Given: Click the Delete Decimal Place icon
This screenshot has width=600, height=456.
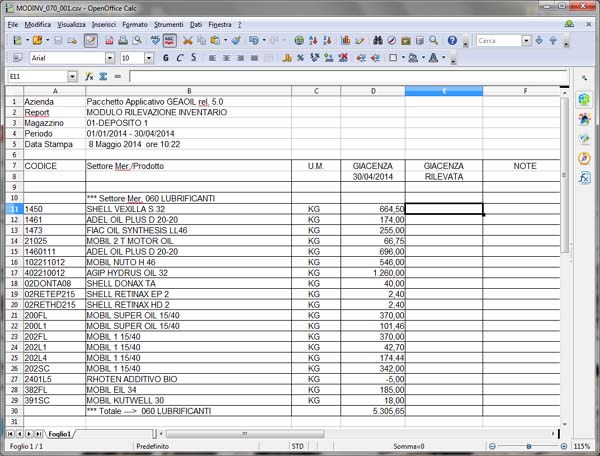Looking at the screenshot, I should (x=343, y=58).
